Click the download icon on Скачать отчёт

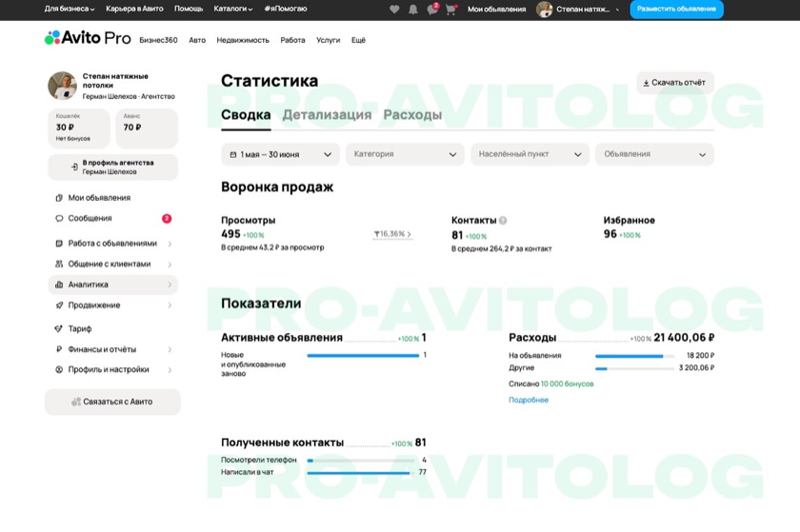(646, 83)
